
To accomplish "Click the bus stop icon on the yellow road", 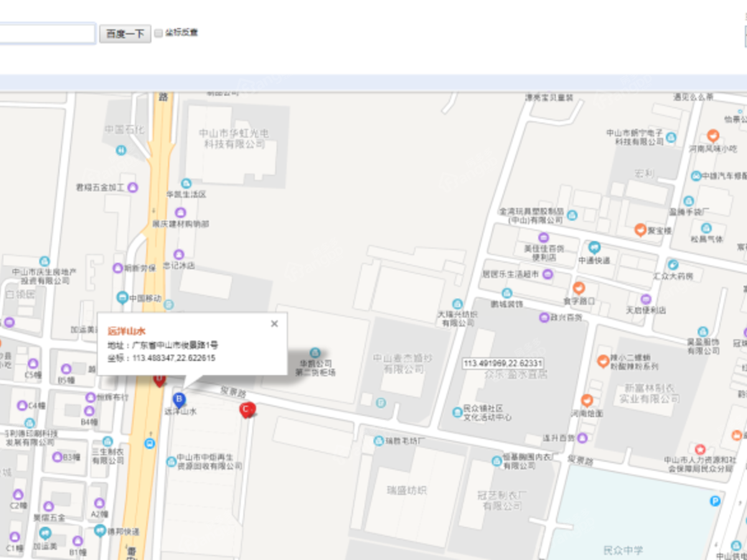I will click(149, 443).
